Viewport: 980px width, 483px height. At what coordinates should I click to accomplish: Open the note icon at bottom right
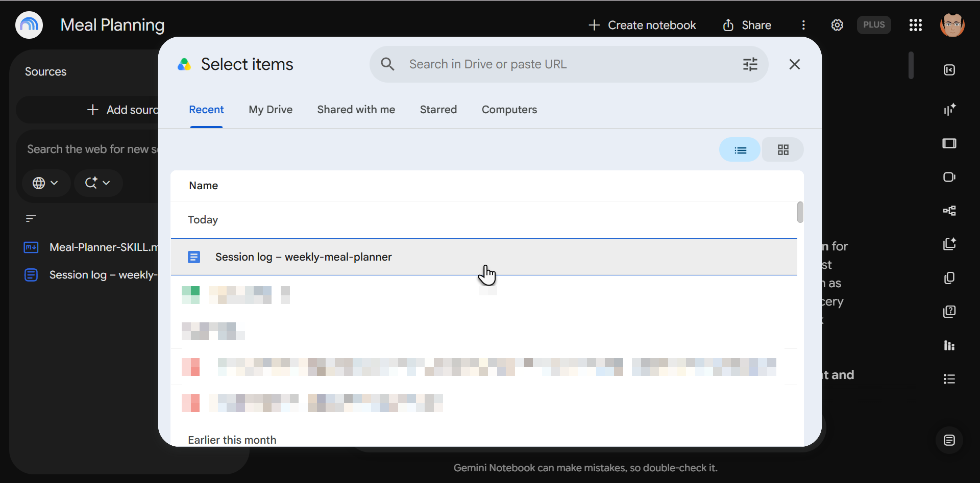tap(949, 440)
